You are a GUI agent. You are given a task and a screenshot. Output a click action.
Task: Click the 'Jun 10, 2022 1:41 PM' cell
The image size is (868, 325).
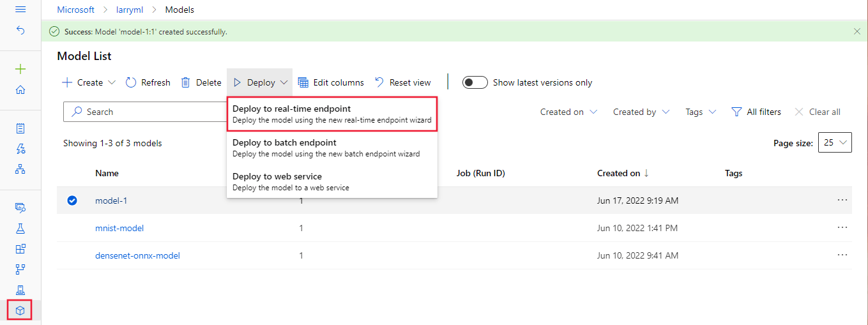pos(637,228)
